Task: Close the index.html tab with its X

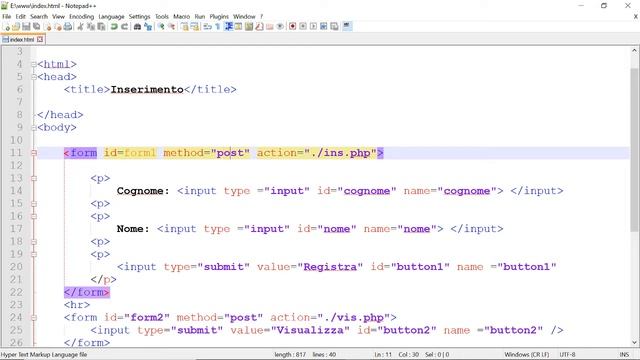Action: point(40,40)
